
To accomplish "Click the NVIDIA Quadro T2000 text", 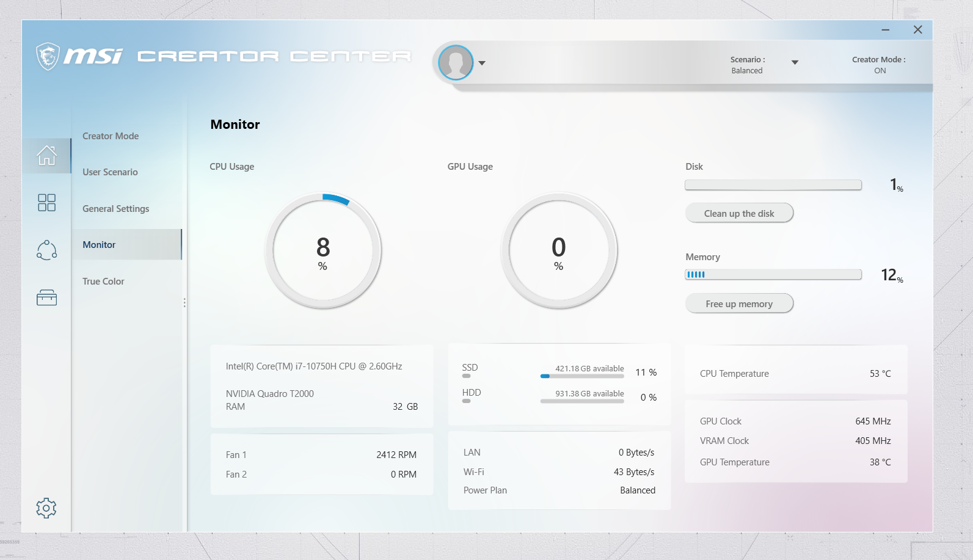I will tap(270, 394).
